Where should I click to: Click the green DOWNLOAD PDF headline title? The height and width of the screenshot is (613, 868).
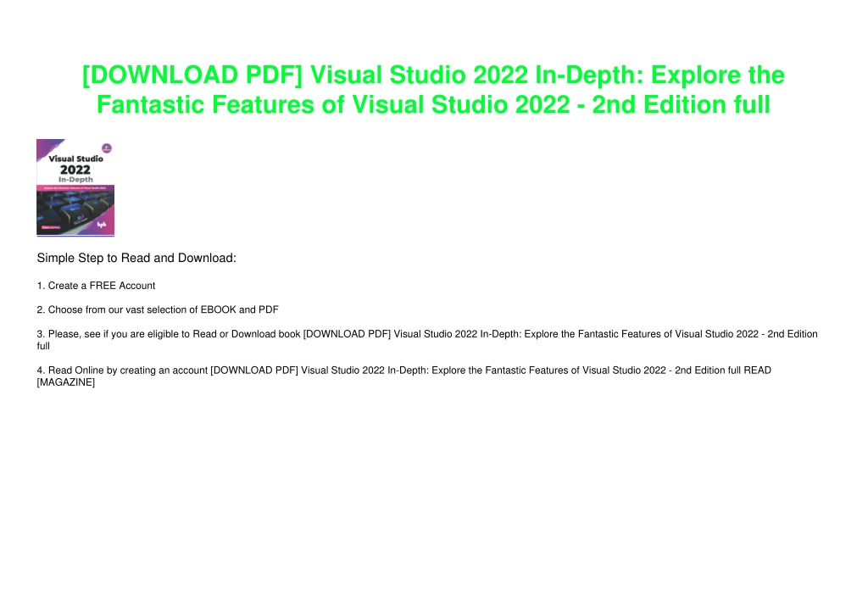[433, 90]
